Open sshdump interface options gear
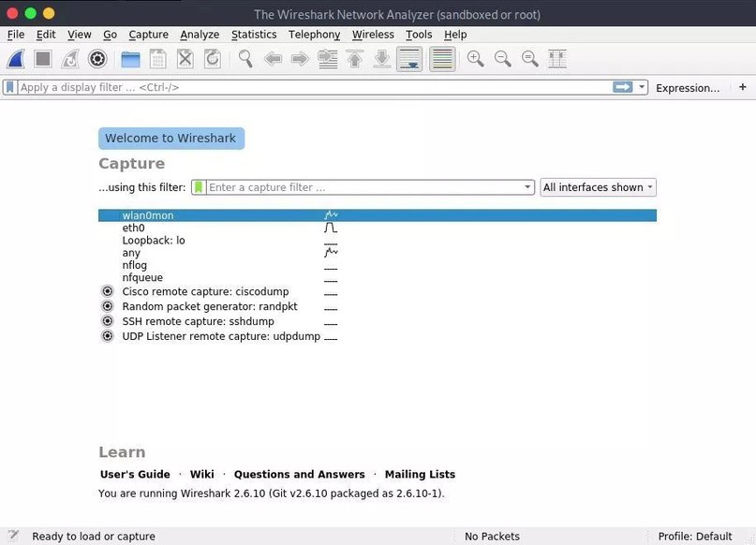Viewport: 756px width, 545px height. pyautogui.click(x=108, y=321)
